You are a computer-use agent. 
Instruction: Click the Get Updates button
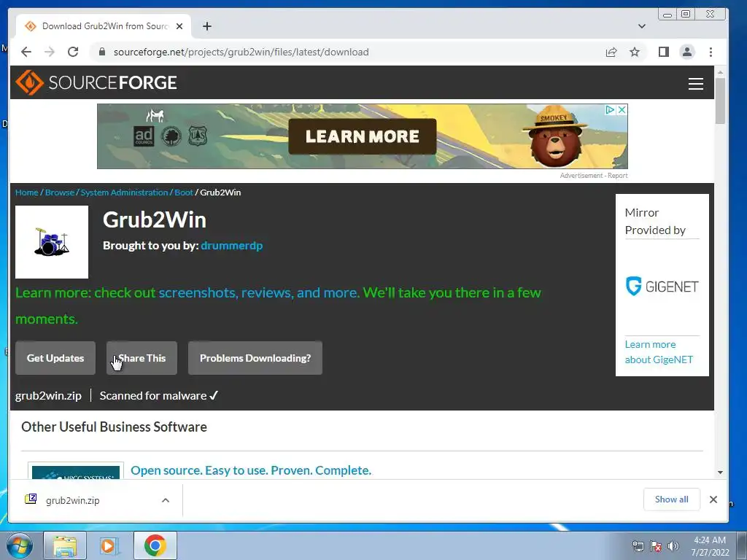click(x=55, y=358)
